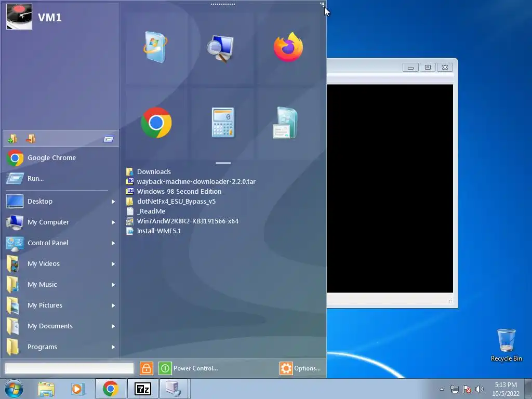Click the divider handle below tiles
The width and height of the screenshot is (532, 399).
[x=223, y=163]
